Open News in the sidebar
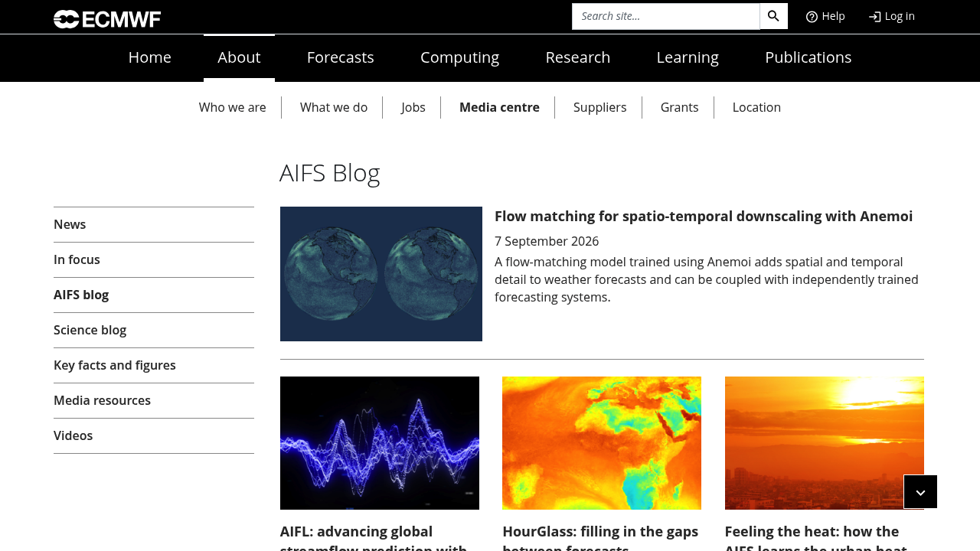Viewport: 980px width, 551px height. [154, 224]
